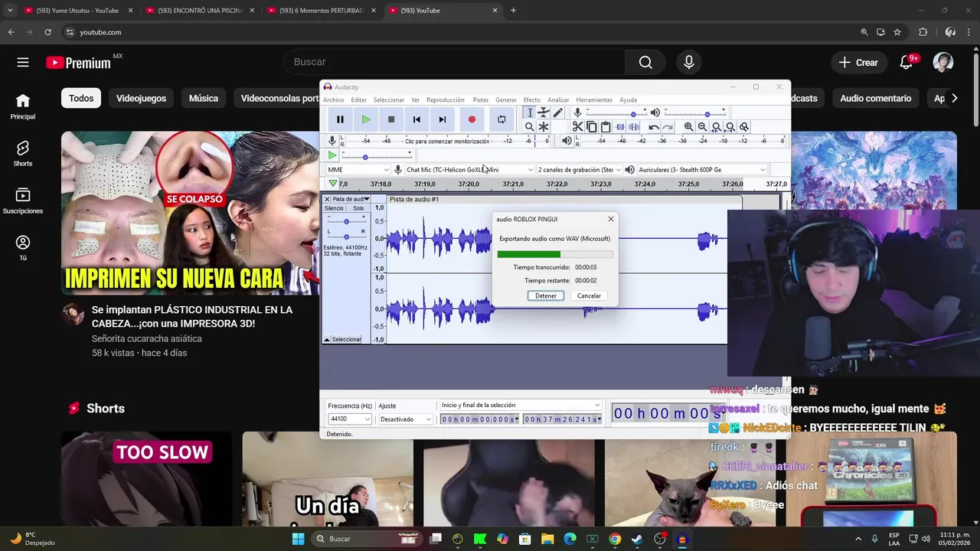The image size is (980, 551).
Task: Select the Multi-tool asterisk icon
Action: tap(544, 127)
